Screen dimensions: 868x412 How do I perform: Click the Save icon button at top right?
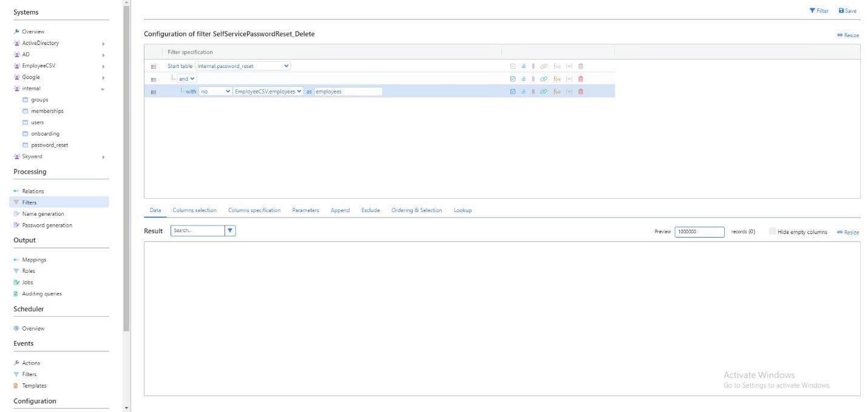point(847,11)
